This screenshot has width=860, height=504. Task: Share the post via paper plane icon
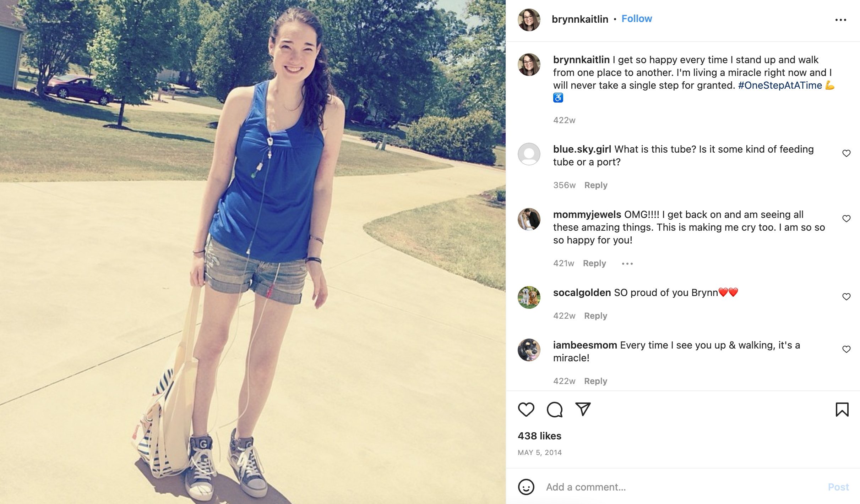[583, 409]
